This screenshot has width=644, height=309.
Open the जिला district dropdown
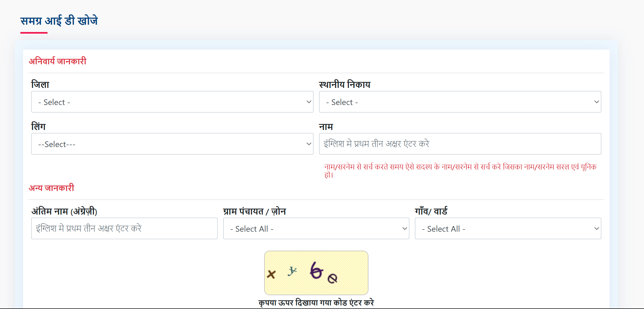(172, 102)
